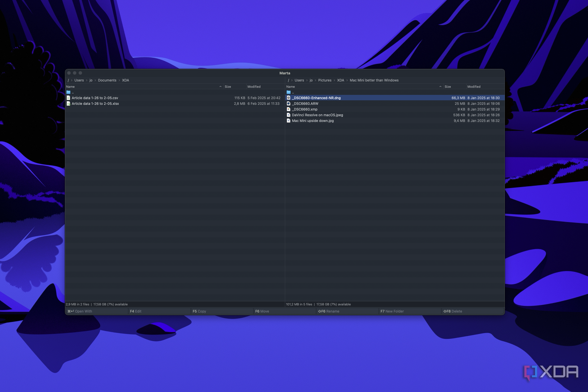
Task: Click the _DSC6660.xmp file icon
Action: pos(289,109)
